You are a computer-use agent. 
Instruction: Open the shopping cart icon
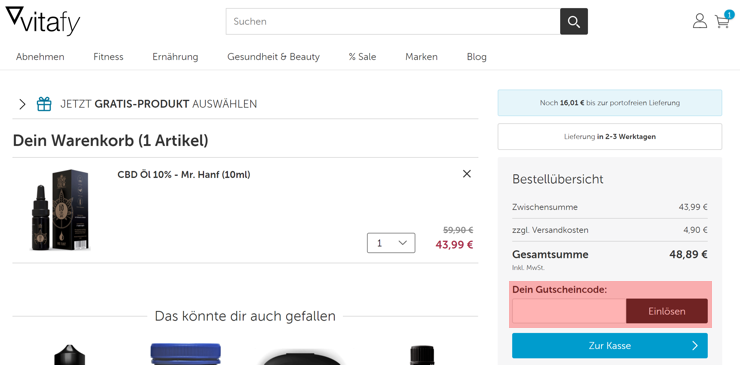click(722, 22)
